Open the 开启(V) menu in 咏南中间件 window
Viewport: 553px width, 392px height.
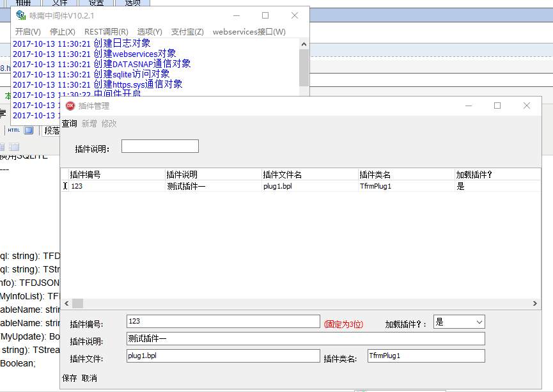tap(28, 32)
